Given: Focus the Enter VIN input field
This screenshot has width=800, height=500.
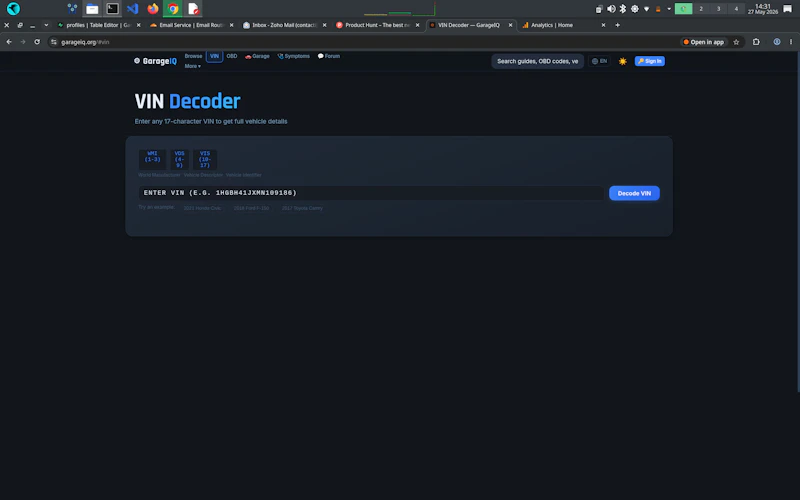Looking at the screenshot, I should (x=371, y=193).
